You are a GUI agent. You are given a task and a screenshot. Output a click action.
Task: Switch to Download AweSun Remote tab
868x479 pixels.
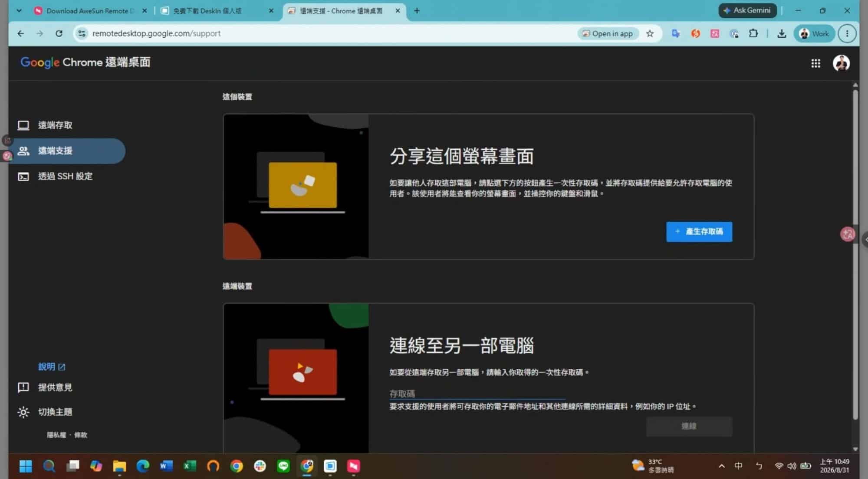(x=90, y=11)
